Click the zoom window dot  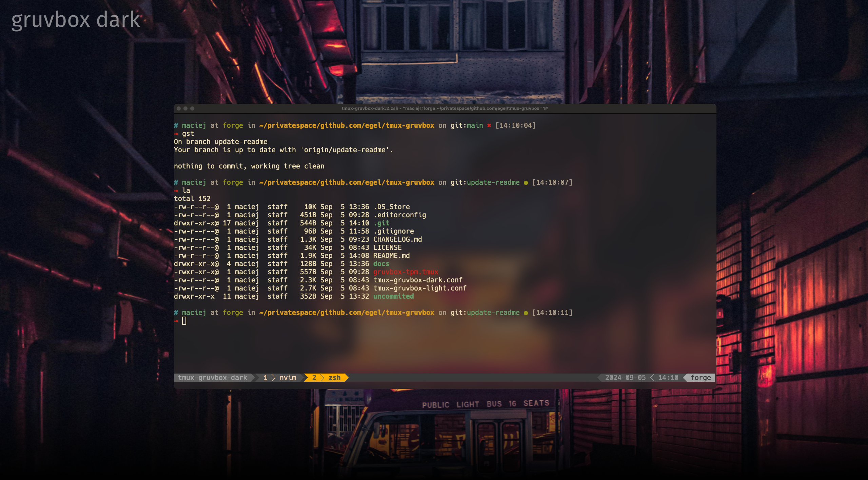pos(192,108)
